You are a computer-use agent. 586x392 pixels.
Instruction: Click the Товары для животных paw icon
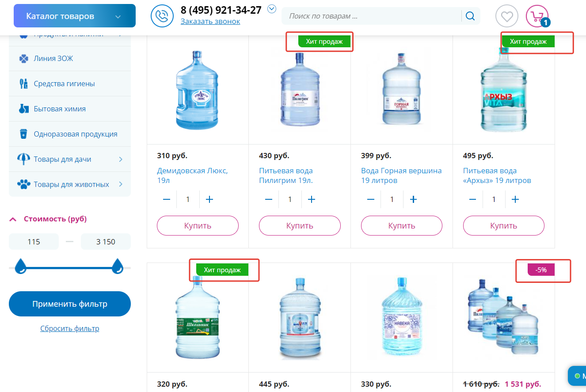click(24, 184)
